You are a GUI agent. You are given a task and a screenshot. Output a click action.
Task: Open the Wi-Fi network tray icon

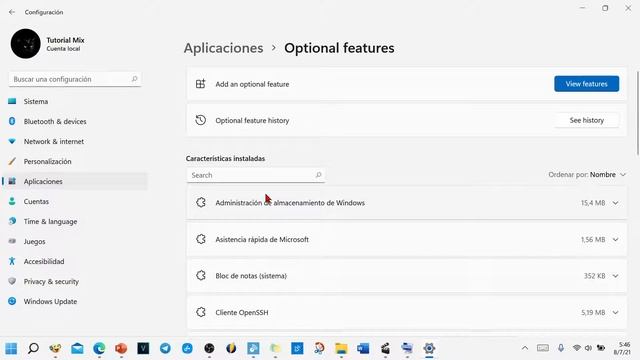[577, 348]
